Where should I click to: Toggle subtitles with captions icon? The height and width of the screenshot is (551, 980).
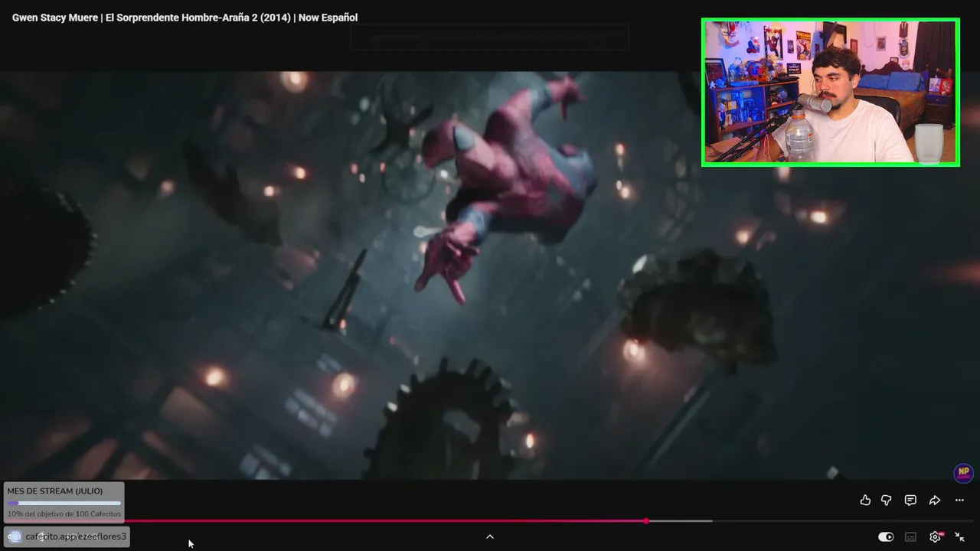pos(910,537)
